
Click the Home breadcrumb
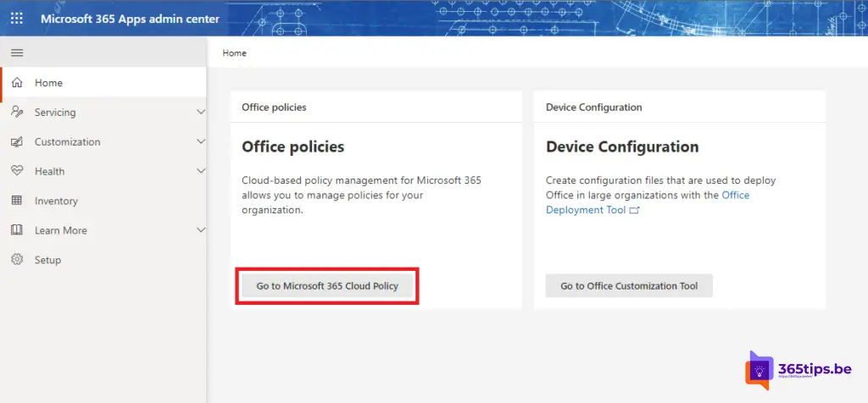pyautogui.click(x=234, y=53)
